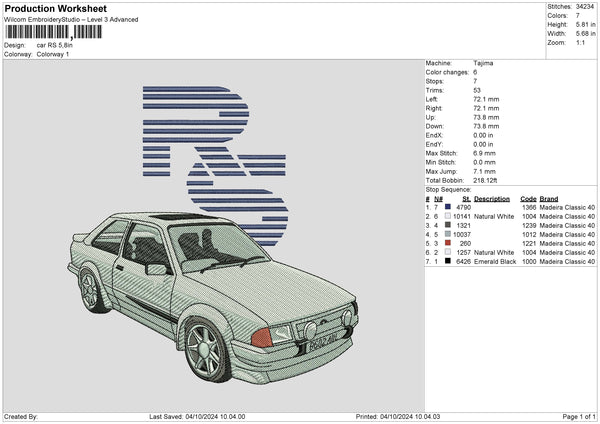Click the 'Down:' label
The height and width of the screenshot is (424, 600).
point(434,126)
